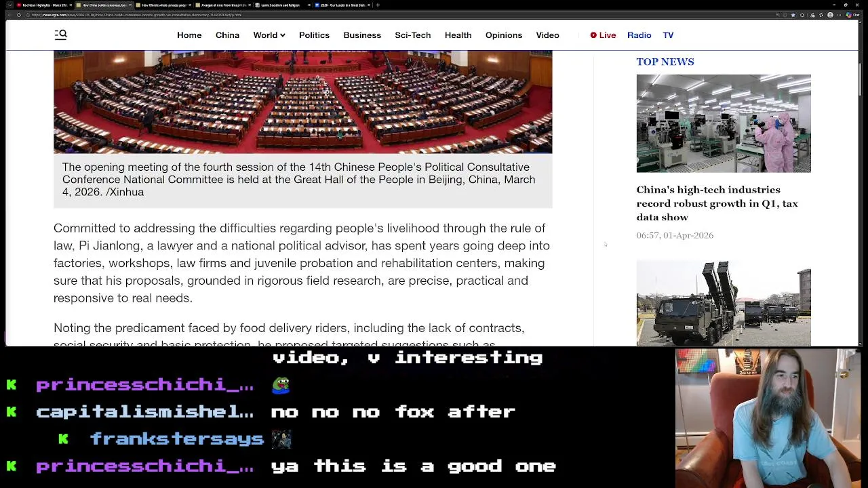Click the browser address bar URL
The height and width of the screenshot is (488, 868).
pos(136,14)
